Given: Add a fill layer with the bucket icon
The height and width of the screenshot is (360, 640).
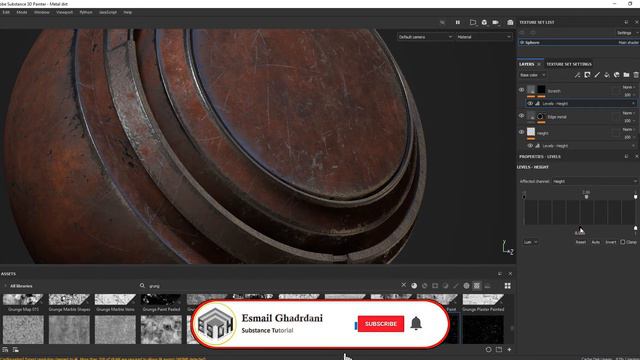Looking at the screenshot, I should point(607,75).
